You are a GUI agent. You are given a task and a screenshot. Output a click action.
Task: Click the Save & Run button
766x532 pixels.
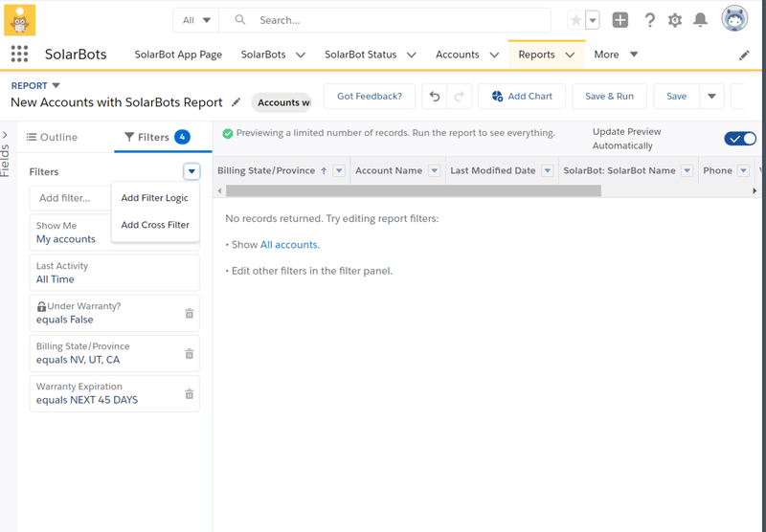coord(609,96)
